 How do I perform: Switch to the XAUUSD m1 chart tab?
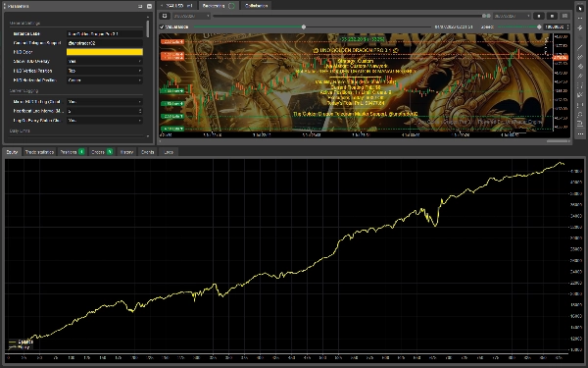(x=177, y=6)
